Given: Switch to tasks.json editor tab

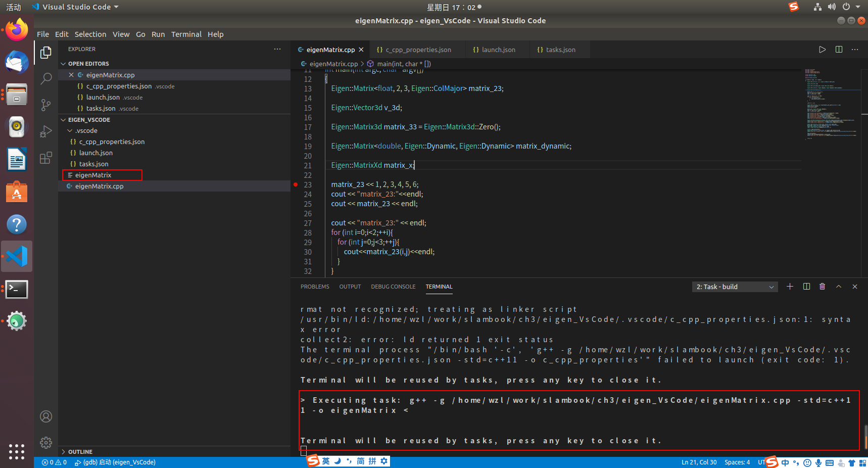Looking at the screenshot, I should 560,50.
